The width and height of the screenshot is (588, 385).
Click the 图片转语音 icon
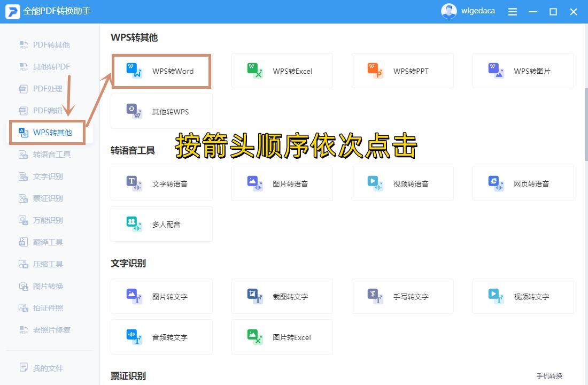point(254,183)
